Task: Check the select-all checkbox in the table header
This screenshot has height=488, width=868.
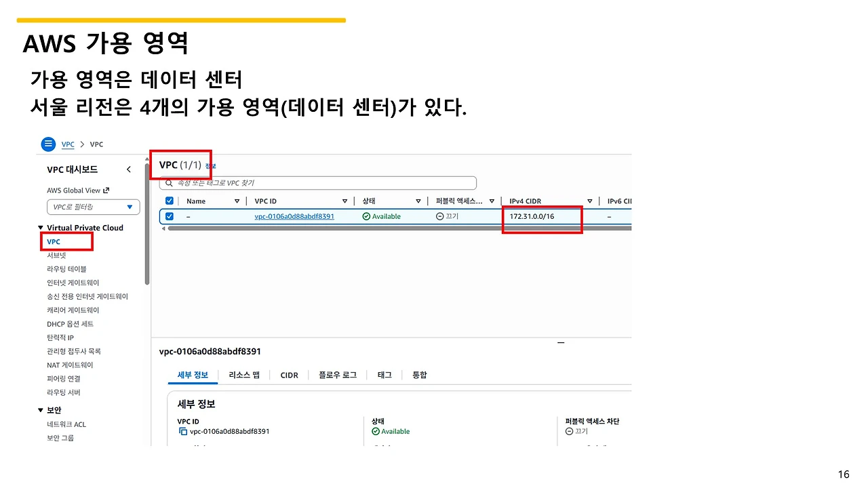Action: (169, 201)
